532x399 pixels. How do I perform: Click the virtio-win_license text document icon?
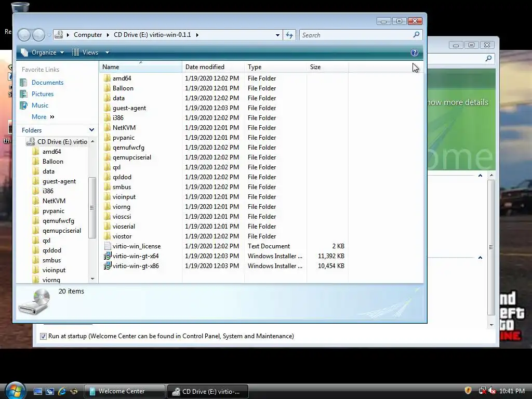tap(107, 246)
